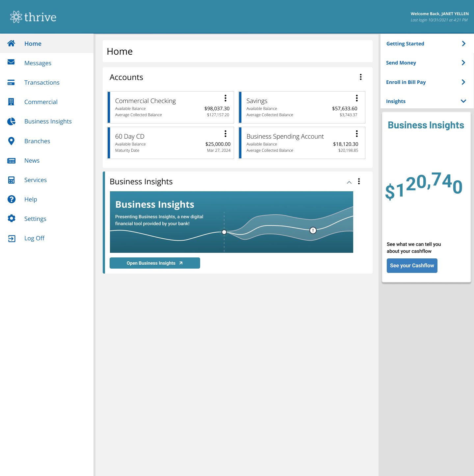Viewport: 474px width, 476px height.
Task: Click the See your Cashflow button
Action: (x=412, y=266)
